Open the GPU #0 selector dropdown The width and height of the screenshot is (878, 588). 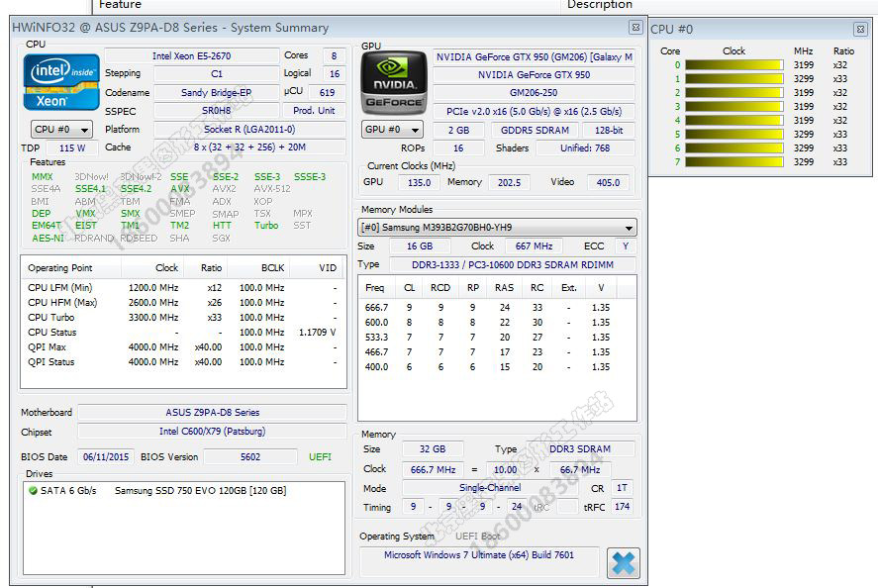[392, 130]
